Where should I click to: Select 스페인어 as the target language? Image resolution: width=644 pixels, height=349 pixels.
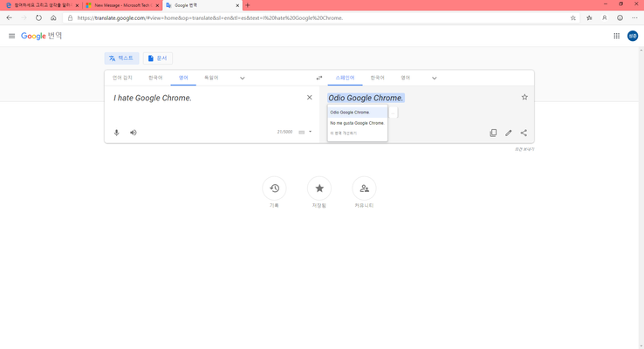(x=345, y=78)
